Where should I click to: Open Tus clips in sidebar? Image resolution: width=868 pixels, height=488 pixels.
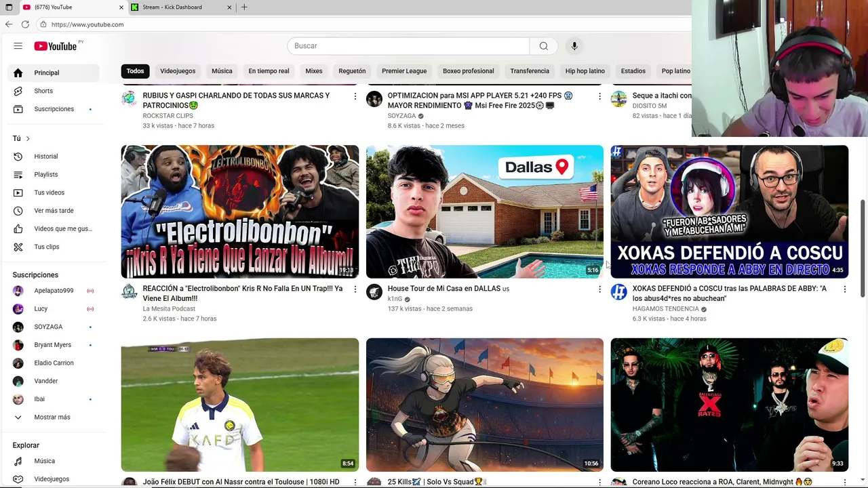point(53,247)
